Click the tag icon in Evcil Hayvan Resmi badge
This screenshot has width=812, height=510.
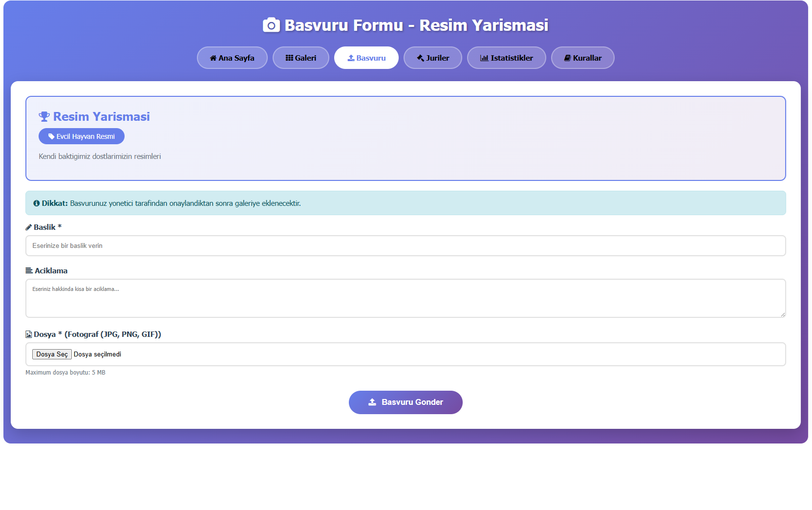click(51, 136)
